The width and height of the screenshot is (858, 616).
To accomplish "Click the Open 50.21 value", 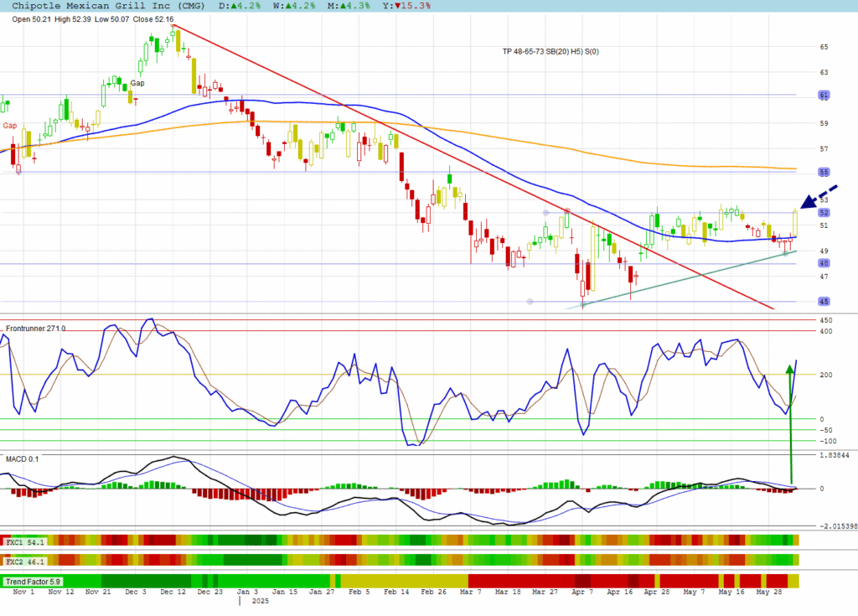I will (31, 19).
